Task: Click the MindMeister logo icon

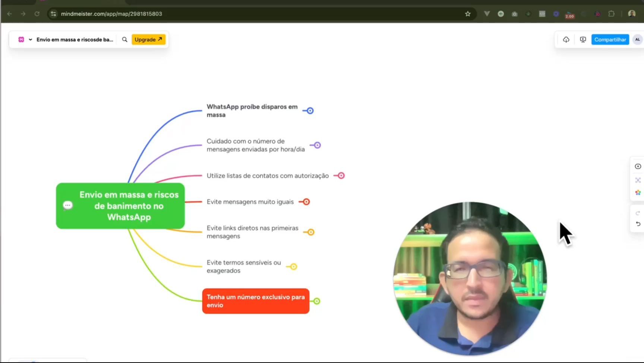Action: pyautogui.click(x=21, y=40)
